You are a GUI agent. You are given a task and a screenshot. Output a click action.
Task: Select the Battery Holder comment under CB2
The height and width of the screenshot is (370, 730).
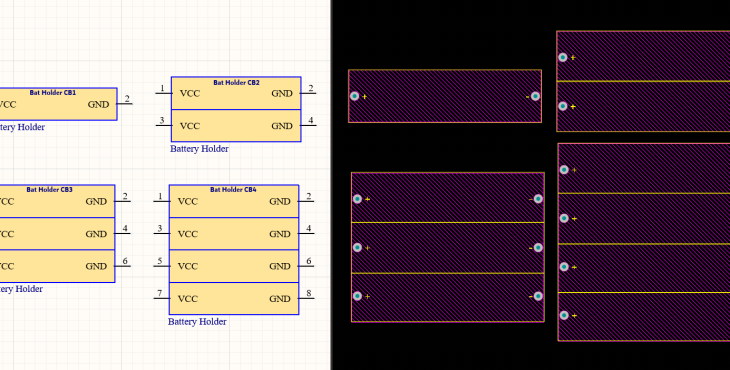(199, 149)
